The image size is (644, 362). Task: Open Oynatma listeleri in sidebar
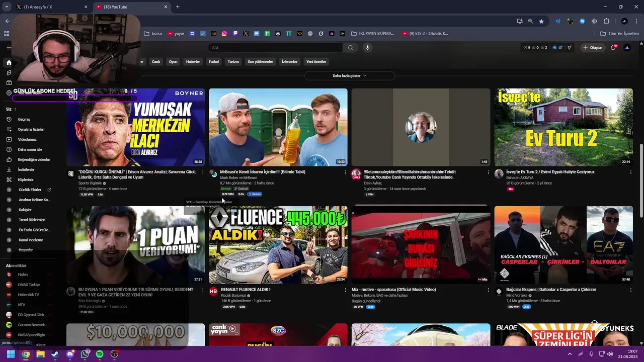(31, 129)
